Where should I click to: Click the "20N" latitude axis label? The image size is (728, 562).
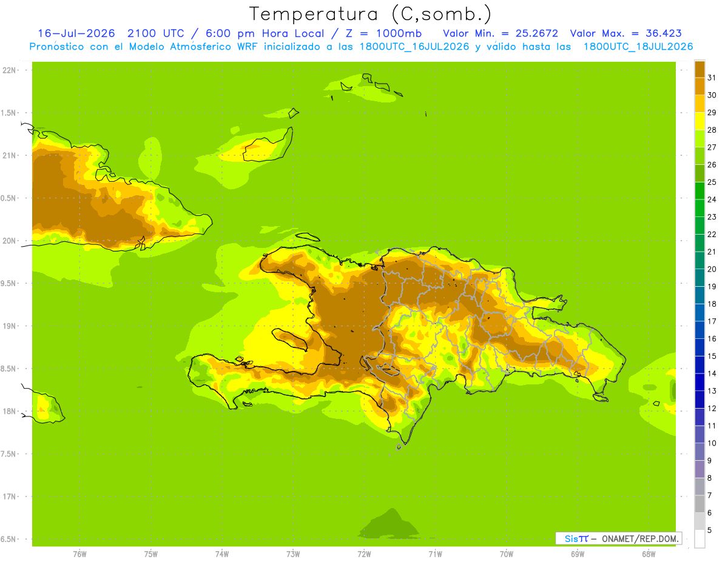pos(8,241)
